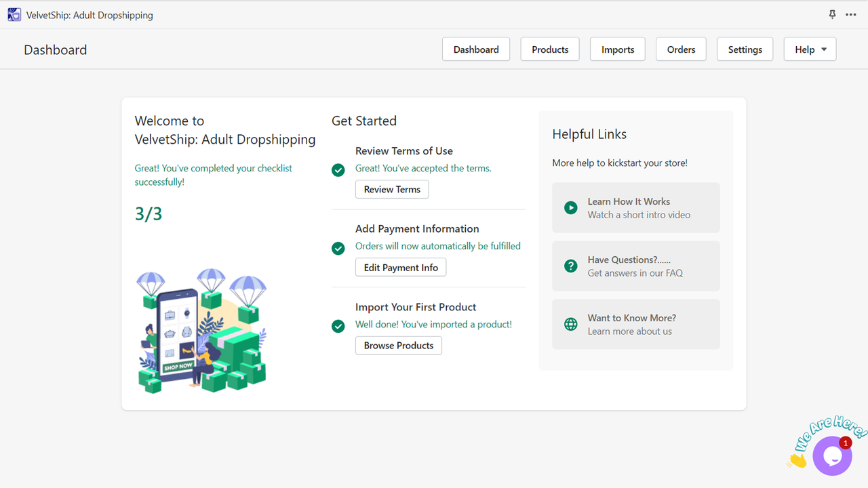Click the 3/3 checklist progress indicator
This screenshot has height=488, width=868.
(149, 213)
